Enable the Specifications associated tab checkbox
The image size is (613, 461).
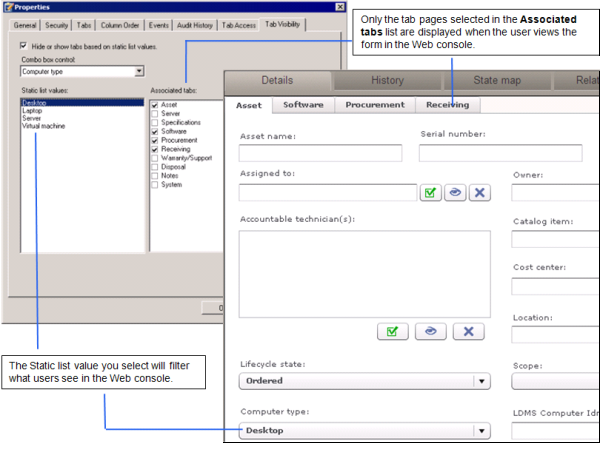[x=154, y=122]
